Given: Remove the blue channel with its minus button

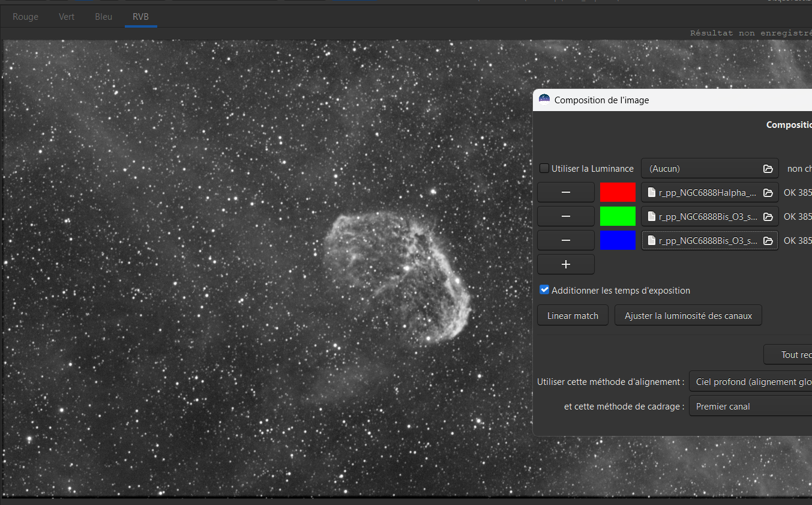Looking at the screenshot, I should 565,240.
